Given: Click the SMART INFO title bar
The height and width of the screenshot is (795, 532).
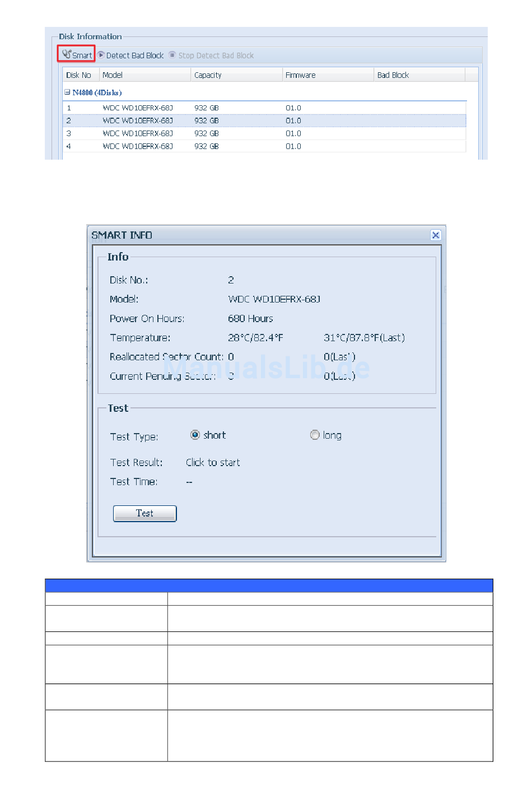Looking at the screenshot, I should coord(252,235).
